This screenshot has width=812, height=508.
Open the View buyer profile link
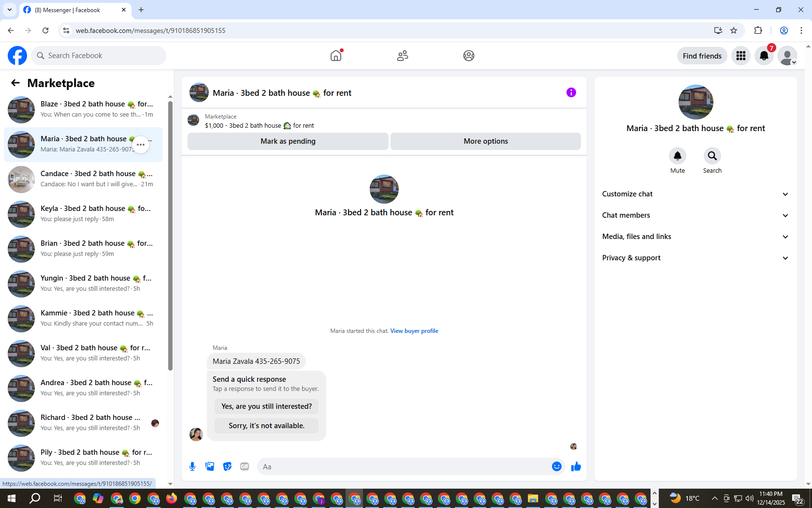click(414, 331)
